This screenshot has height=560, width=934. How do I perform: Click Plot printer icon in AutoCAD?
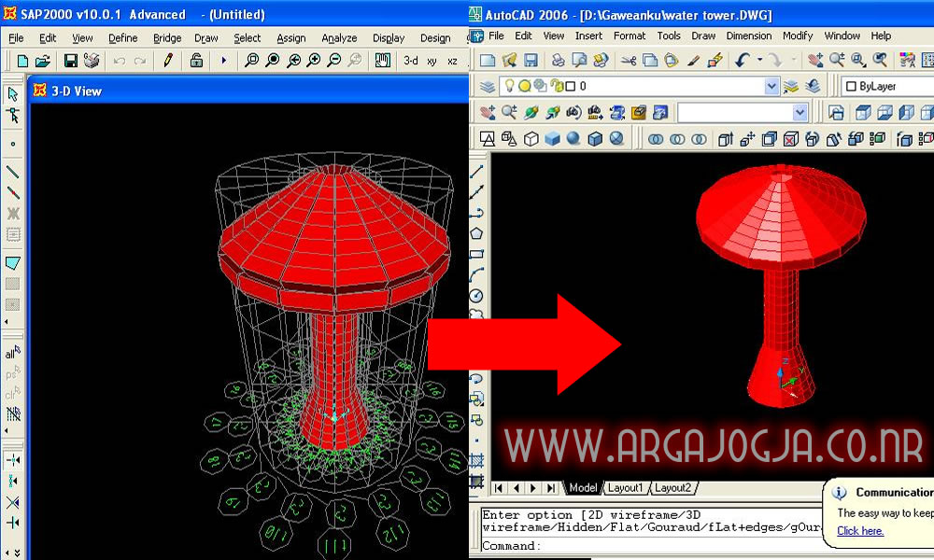point(558,60)
